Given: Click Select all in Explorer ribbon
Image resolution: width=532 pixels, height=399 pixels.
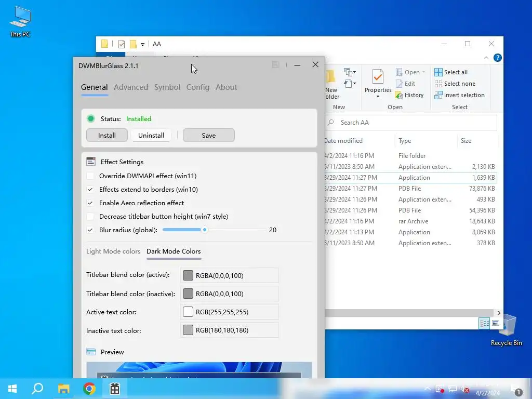Looking at the screenshot, I should (451, 72).
